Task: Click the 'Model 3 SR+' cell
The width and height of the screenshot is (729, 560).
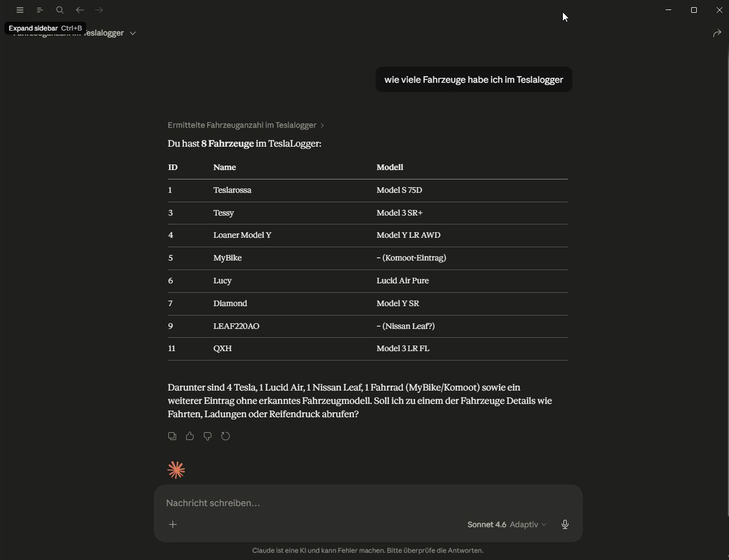Action: [400, 213]
